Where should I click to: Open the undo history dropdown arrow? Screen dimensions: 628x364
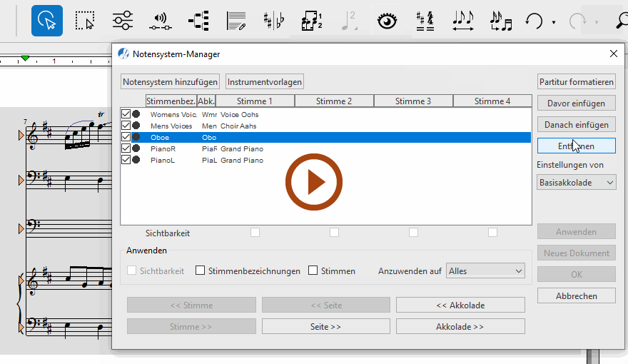pos(554,22)
